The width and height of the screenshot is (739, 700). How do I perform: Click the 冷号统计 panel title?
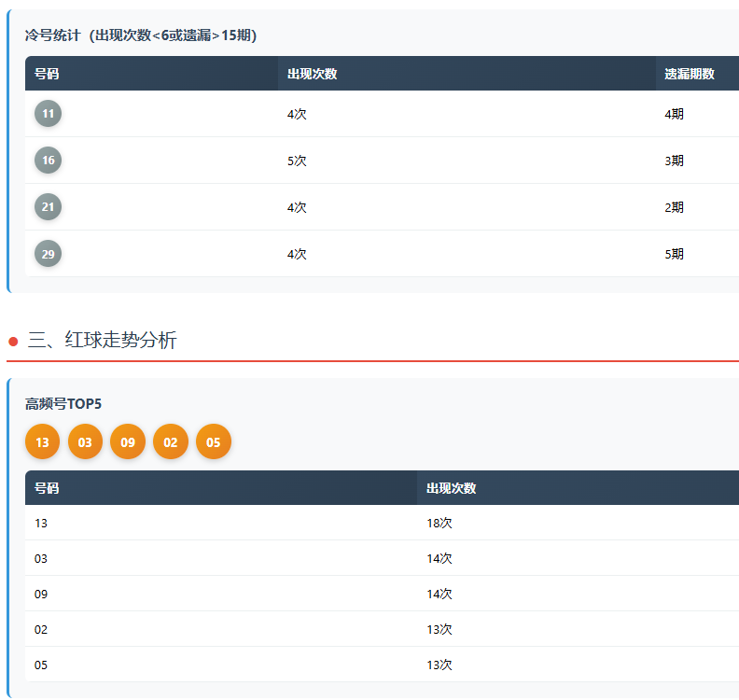click(x=140, y=35)
